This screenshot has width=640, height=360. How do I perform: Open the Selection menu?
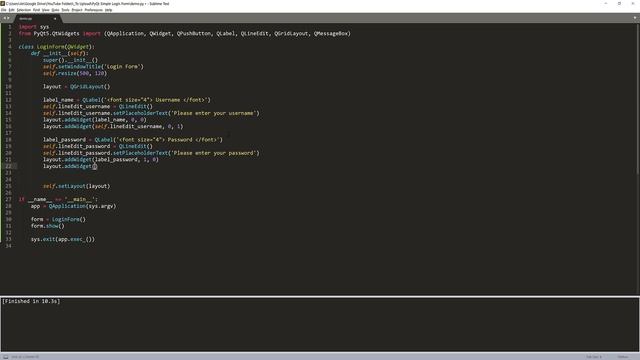coord(24,10)
